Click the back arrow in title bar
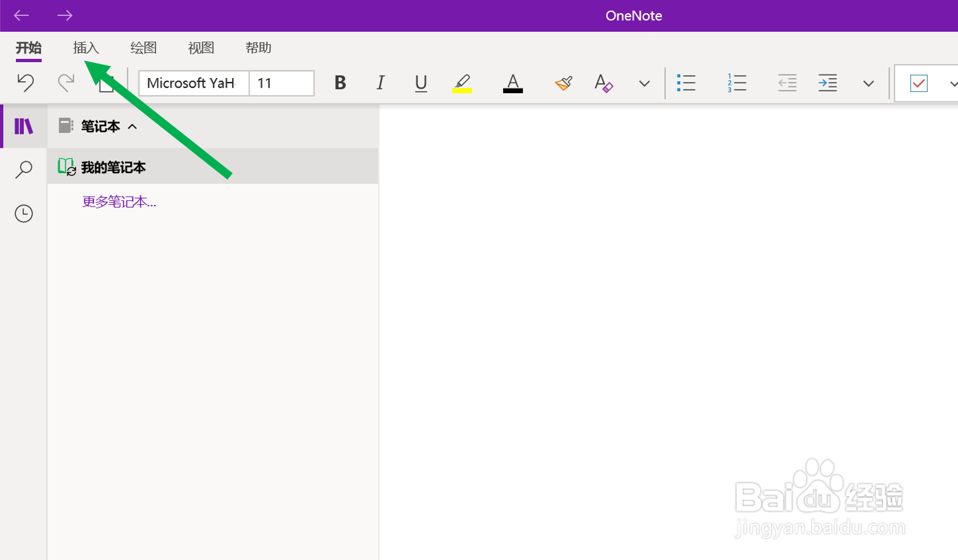Screen dimensions: 958x560 pos(22,15)
